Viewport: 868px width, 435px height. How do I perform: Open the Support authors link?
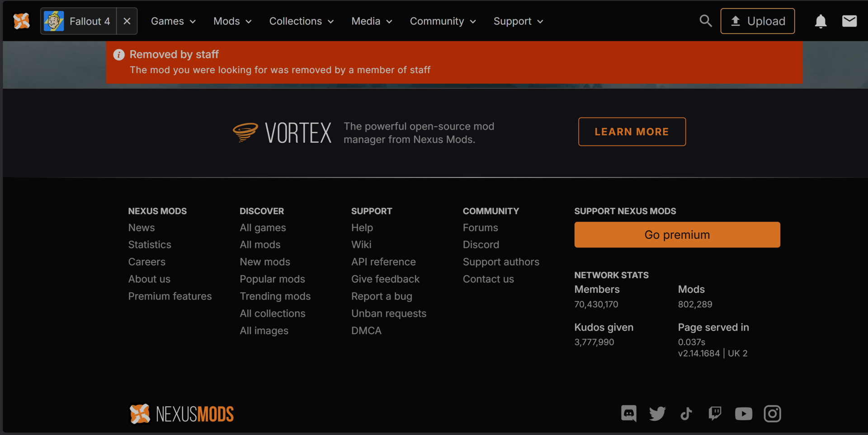click(501, 262)
